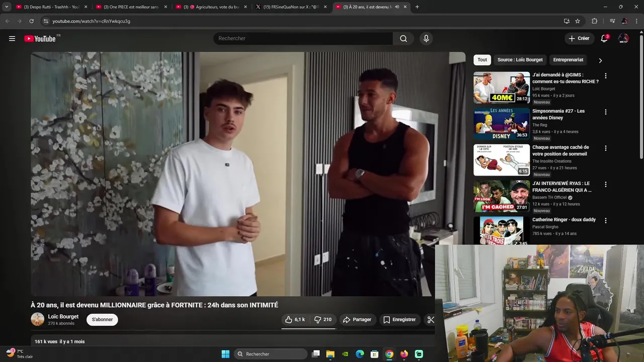Screen dimensions: 644x362
Task: Click the 161 k vues description text
Action: (x=59, y=341)
